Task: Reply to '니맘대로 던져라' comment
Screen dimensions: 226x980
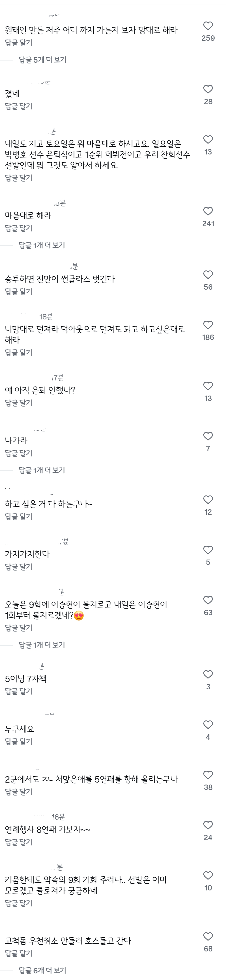Action: (x=19, y=353)
